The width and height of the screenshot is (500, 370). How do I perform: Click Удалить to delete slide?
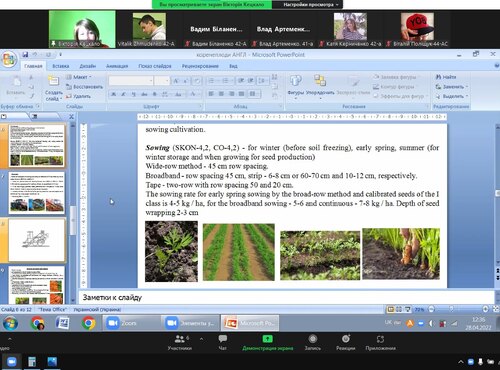78,96
